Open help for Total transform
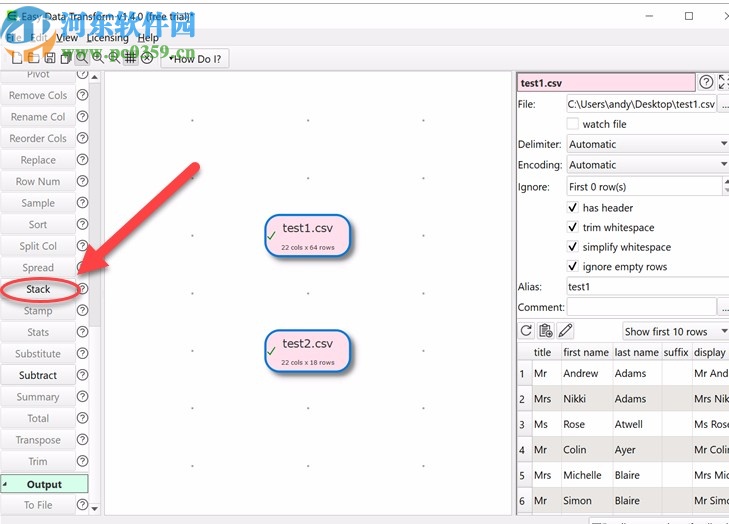 (x=82, y=418)
